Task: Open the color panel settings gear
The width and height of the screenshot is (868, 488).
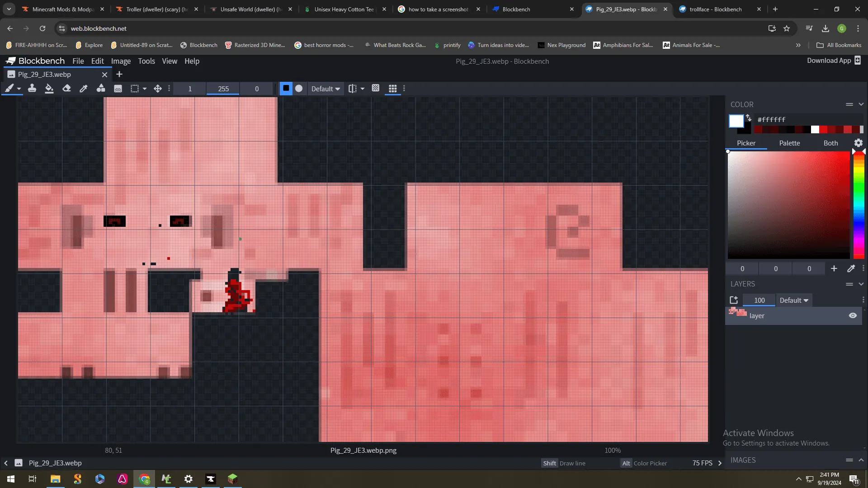Action: (x=858, y=143)
